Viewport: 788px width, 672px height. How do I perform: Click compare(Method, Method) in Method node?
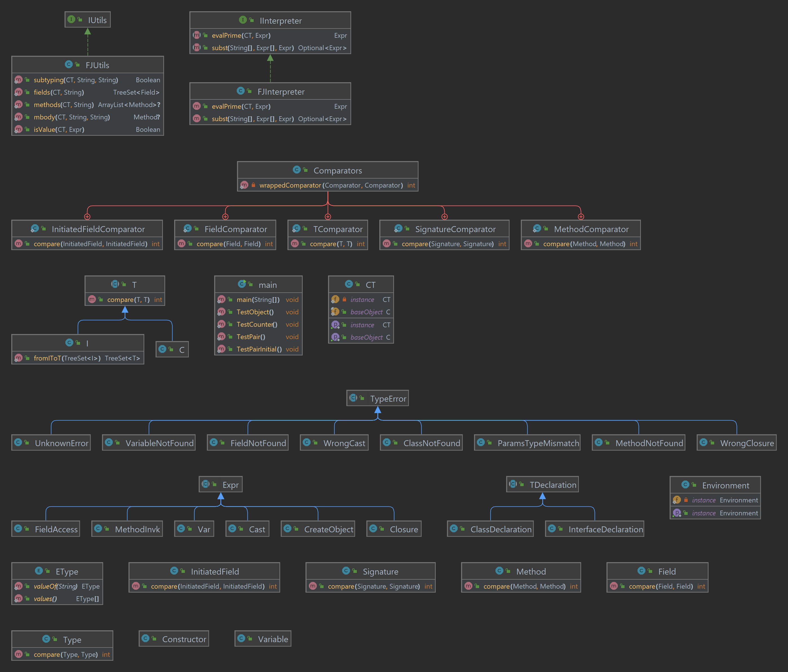click(x=521, y=586)
